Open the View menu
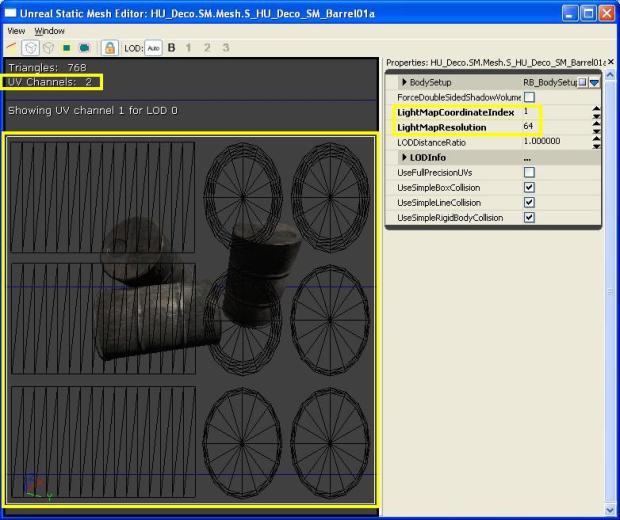The image size is (620, 520). point(16,31)
